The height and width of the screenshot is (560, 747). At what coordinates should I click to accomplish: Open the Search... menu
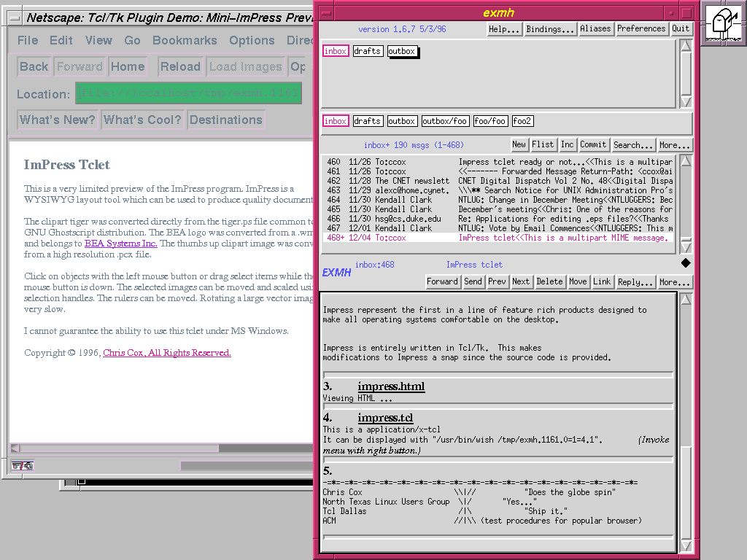tap(632, 145)
